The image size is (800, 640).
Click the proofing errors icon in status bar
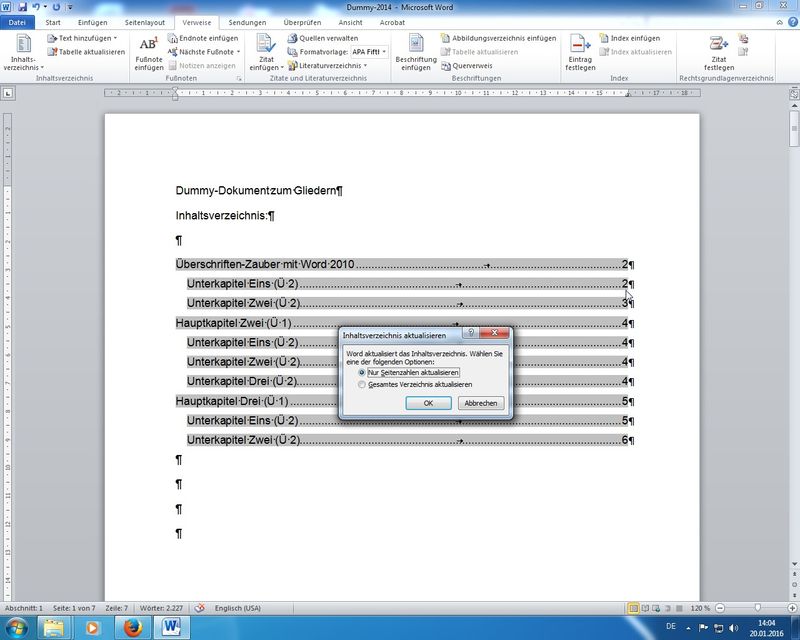[x=199, y=608]
